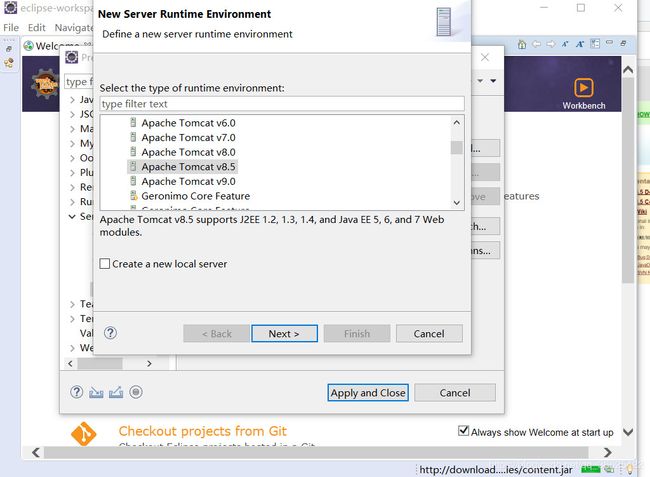The image size is (650, 477).
Task: Click the second icon in left trim bar
Action: pyautogui.click(x=9, y=63)
